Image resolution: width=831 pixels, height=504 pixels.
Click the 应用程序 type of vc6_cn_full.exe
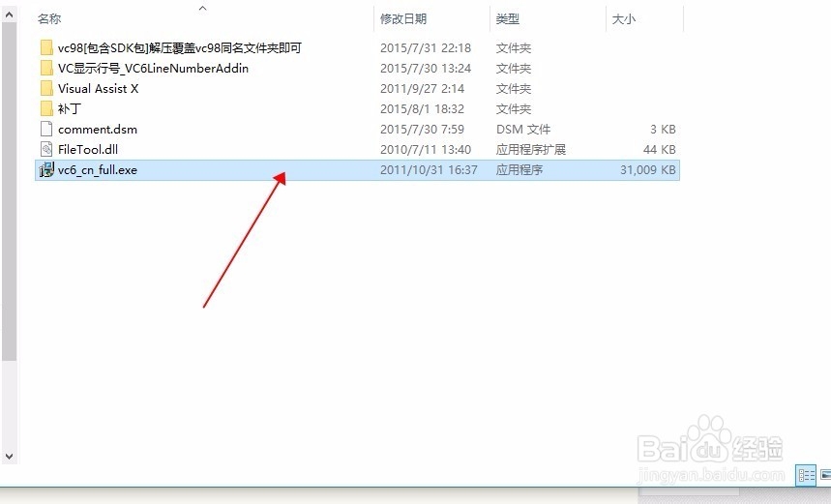[519, 169]
